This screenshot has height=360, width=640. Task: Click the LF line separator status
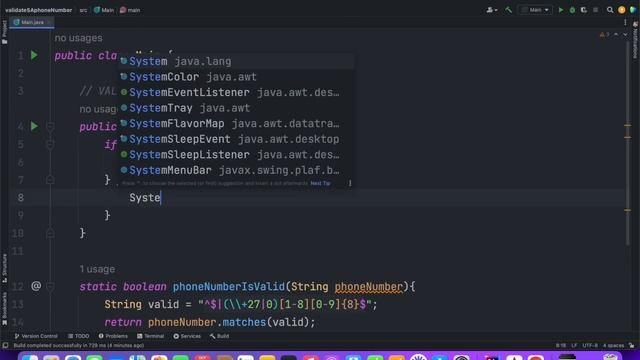tap(574, 345)
